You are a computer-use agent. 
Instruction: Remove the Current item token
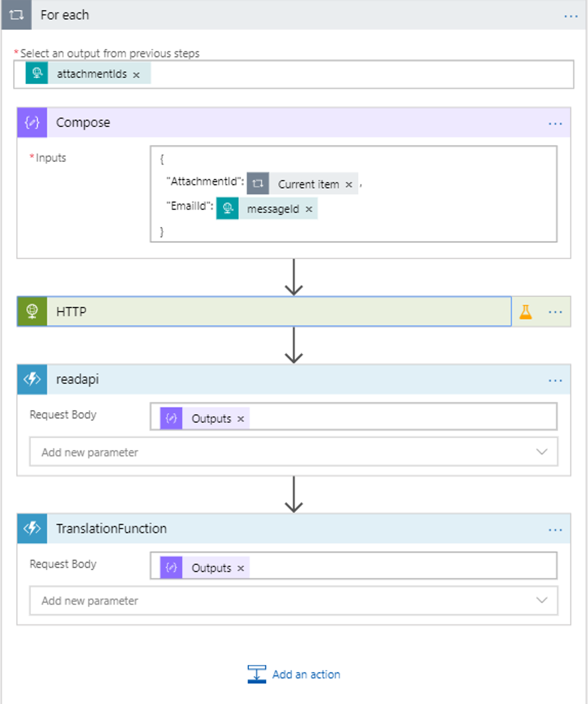[x=349, y=185]
